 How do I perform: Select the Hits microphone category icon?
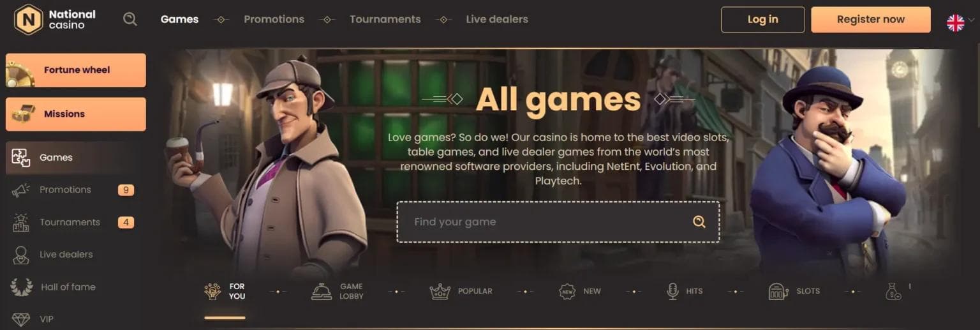pos(672,292)
